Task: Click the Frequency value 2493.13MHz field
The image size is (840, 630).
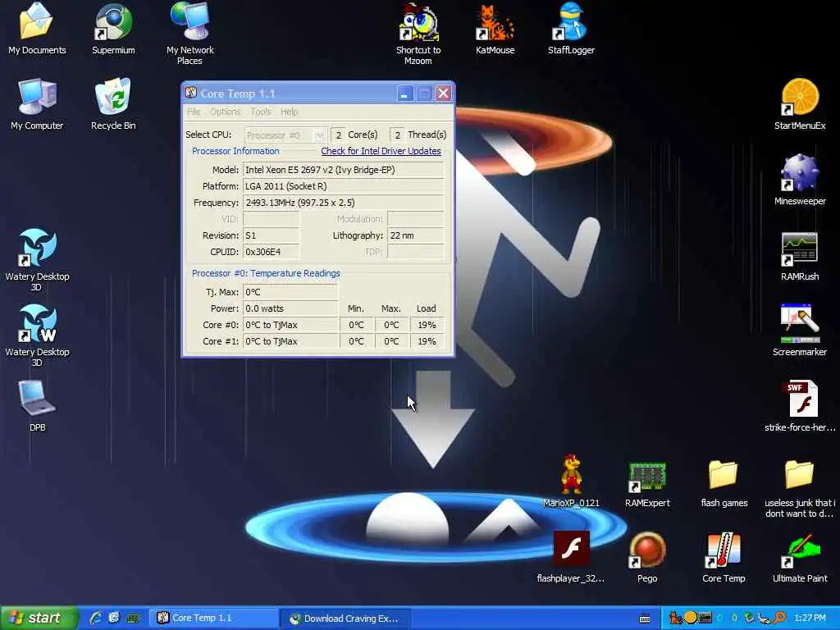Action: point(344,203)
